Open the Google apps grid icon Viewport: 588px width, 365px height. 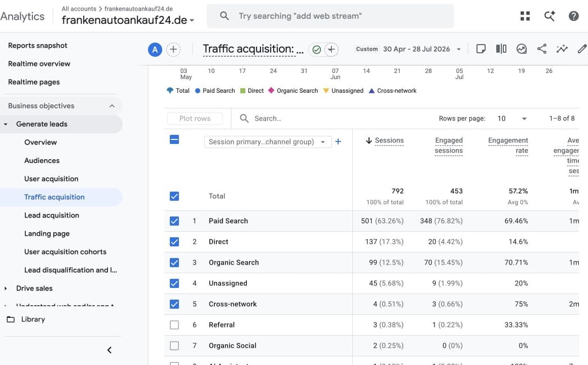(x=525, y=16)
